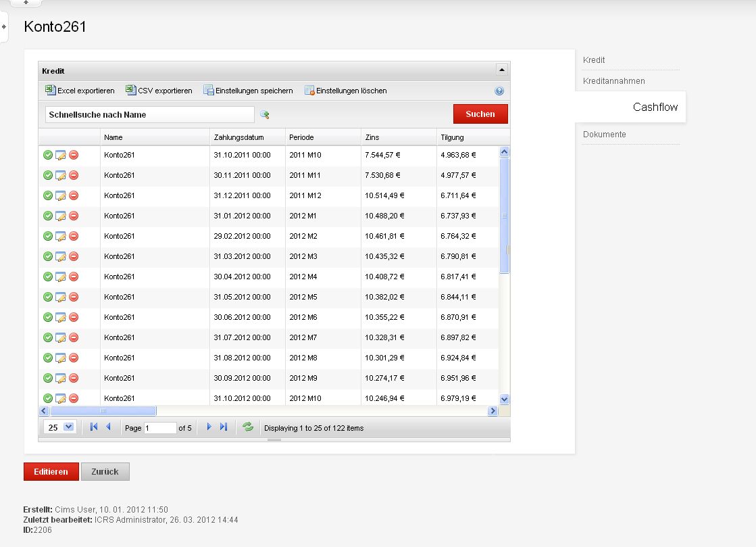Image resolution: width=756 pixels, height=547 pixels.
Task: Click the Zurück button
Action: pos(105,471)
